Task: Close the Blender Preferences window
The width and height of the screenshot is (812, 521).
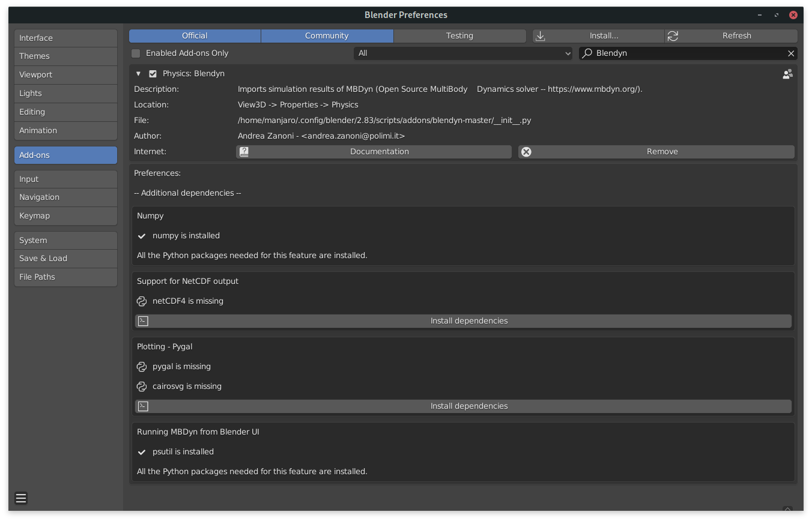Action: click(x=794, y=15)
